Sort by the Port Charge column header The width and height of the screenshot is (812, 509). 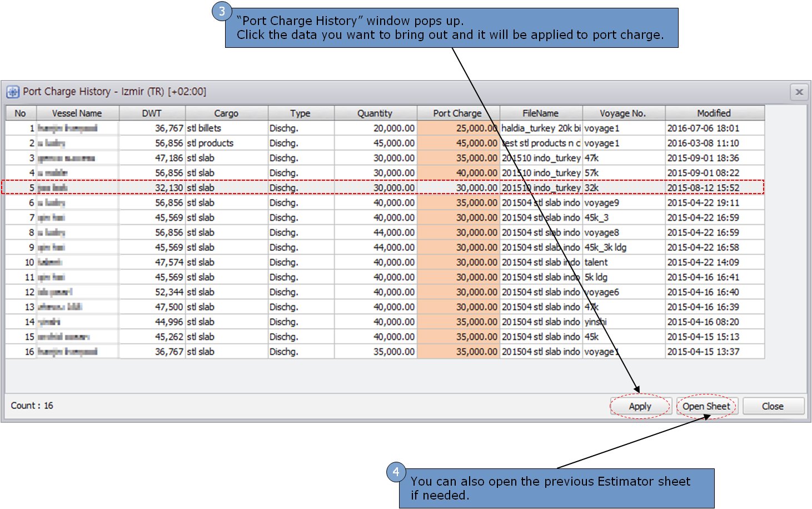coord(457,112)
